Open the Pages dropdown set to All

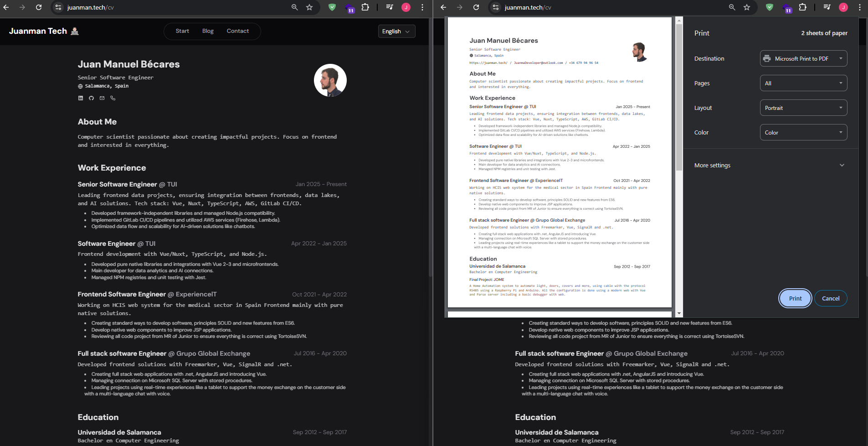803,83
